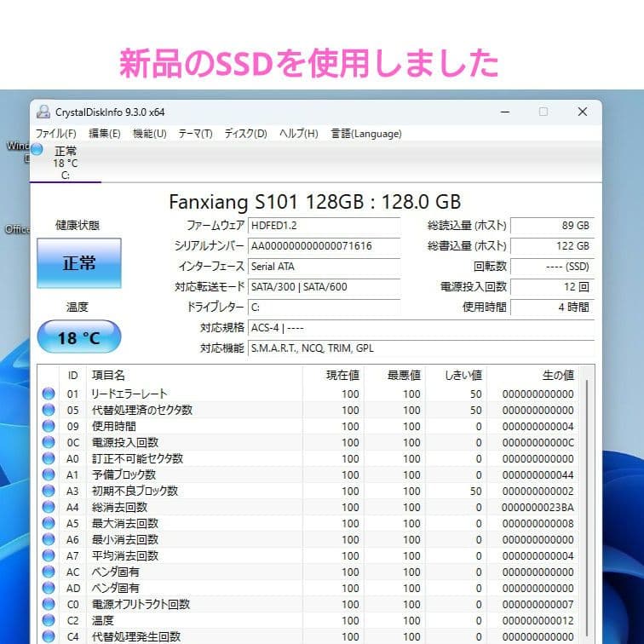644x644 pixels.
Task: Click the 健康状態 label
Action: pyautogui.click(x=78, y=225)
